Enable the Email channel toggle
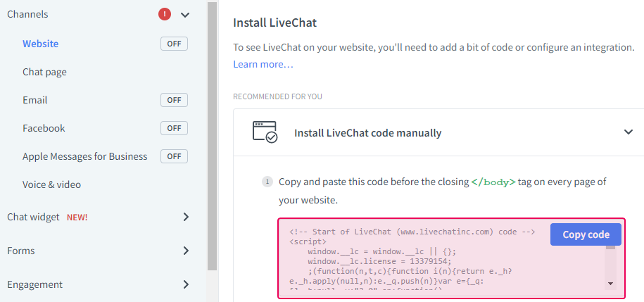The image size is (644, 302). click(x=174, y=100)
